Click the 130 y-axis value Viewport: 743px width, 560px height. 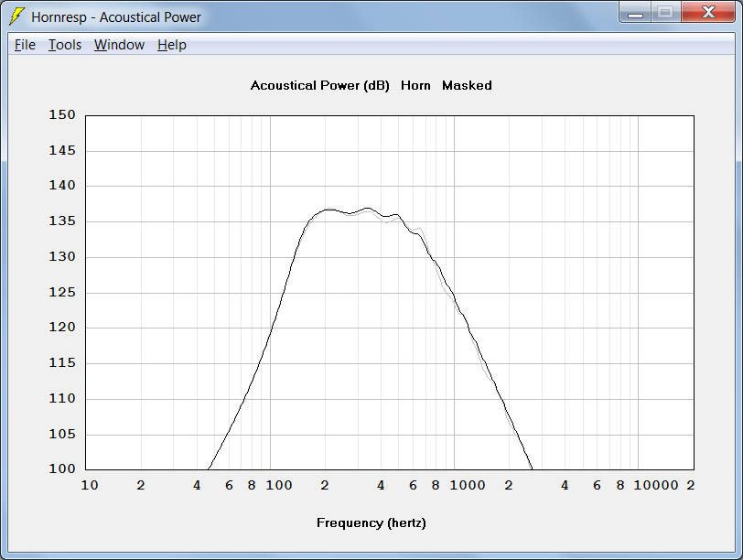click(62, 257)
